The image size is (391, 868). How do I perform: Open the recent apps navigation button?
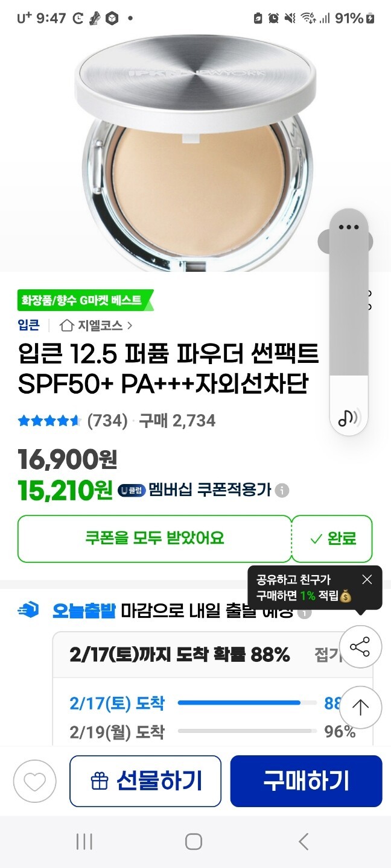point(84,841)
